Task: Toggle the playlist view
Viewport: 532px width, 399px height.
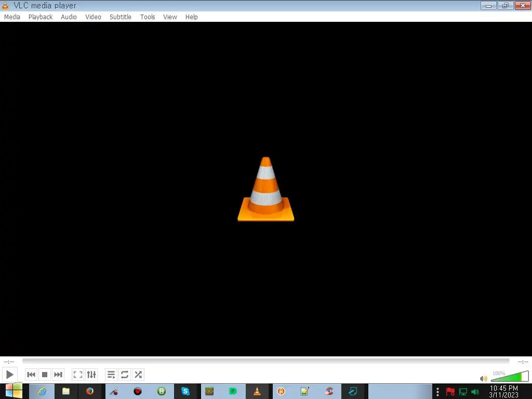Action: pos(111,375)
